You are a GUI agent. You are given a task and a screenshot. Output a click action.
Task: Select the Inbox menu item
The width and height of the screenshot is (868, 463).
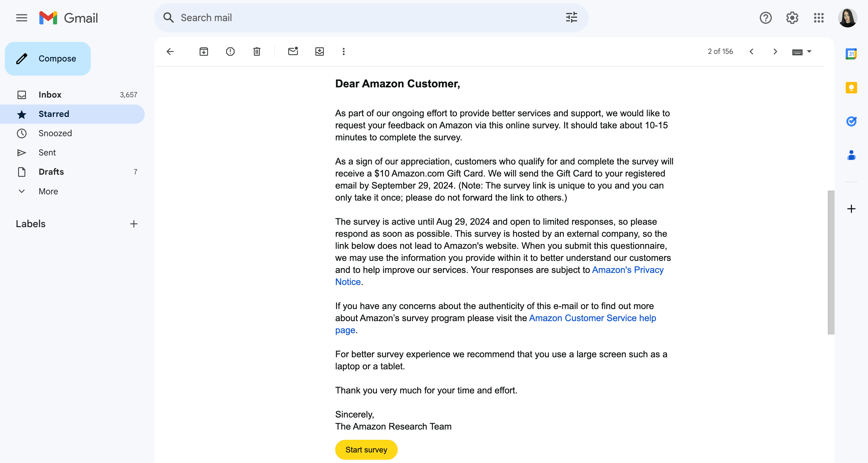point(49,95)
